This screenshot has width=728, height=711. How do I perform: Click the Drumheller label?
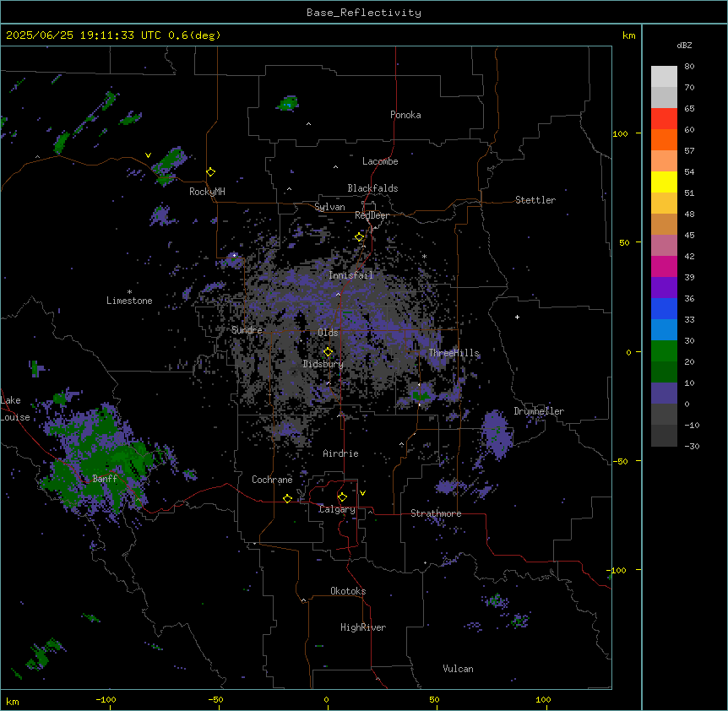click(x=539, y=411)
